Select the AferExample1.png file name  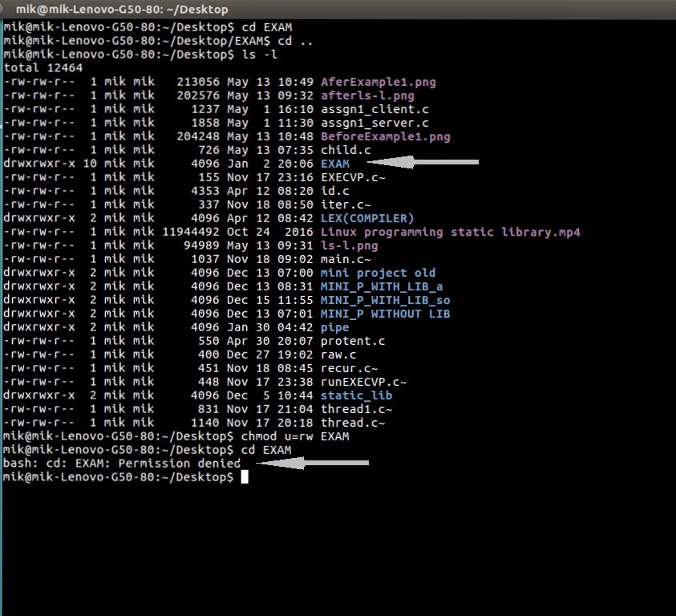click(375, 82)
